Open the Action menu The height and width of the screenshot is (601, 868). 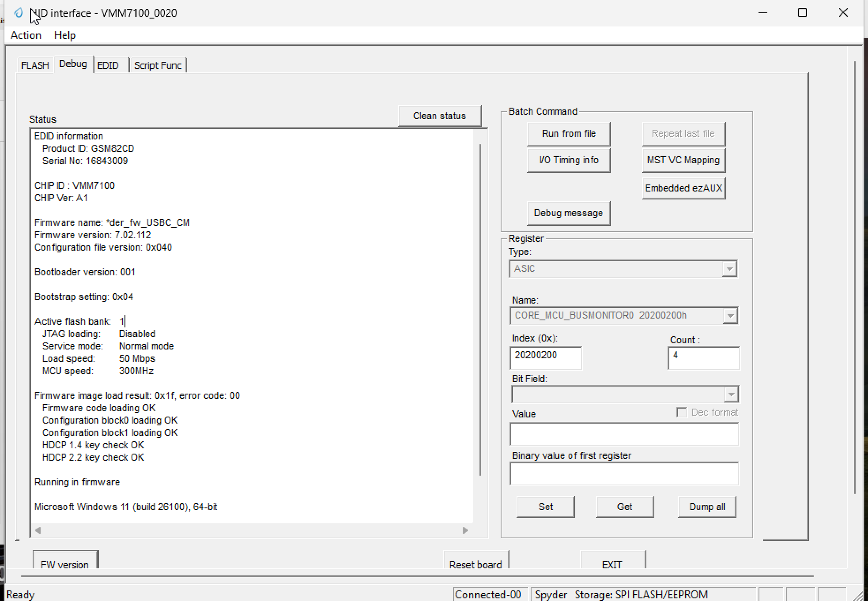coord(26,35)
